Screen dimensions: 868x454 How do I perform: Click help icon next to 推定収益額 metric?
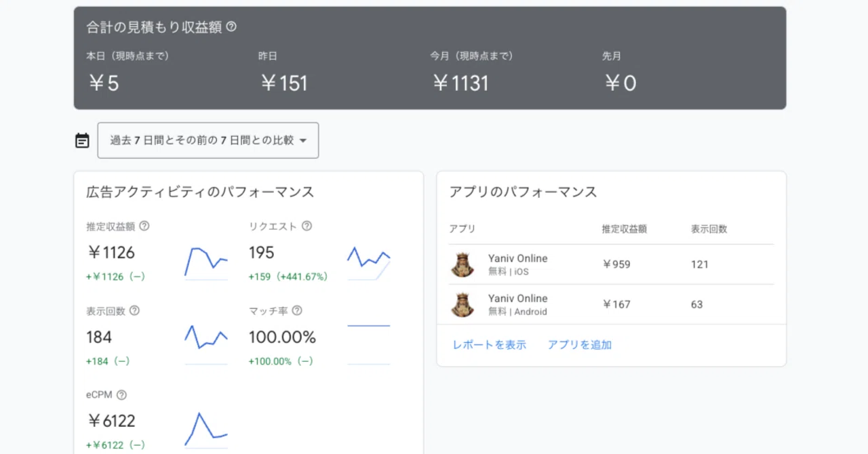[x=144, y=226]
